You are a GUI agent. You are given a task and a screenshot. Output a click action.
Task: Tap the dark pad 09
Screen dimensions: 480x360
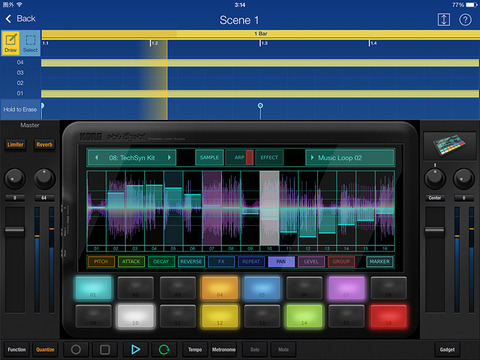(x=93, y=316)
